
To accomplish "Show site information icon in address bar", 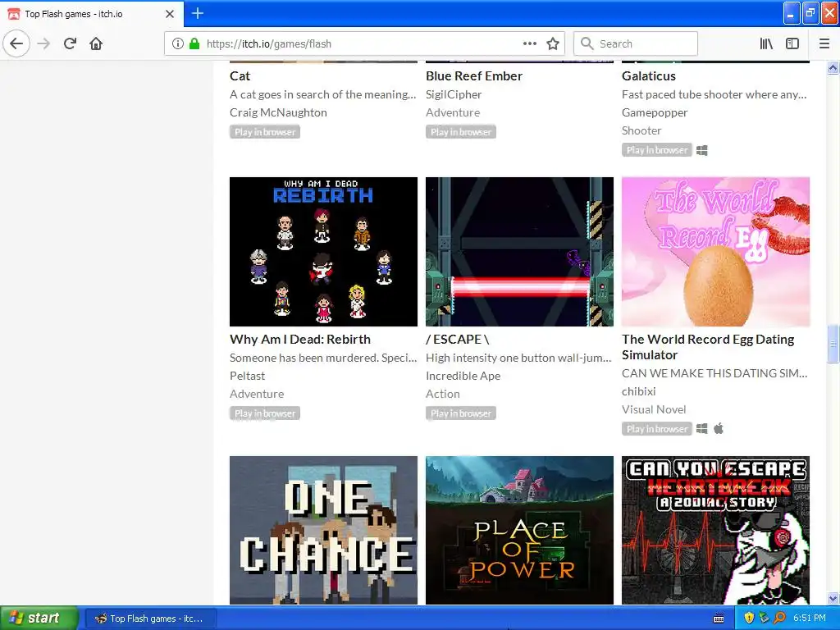I will click(178, 43).
